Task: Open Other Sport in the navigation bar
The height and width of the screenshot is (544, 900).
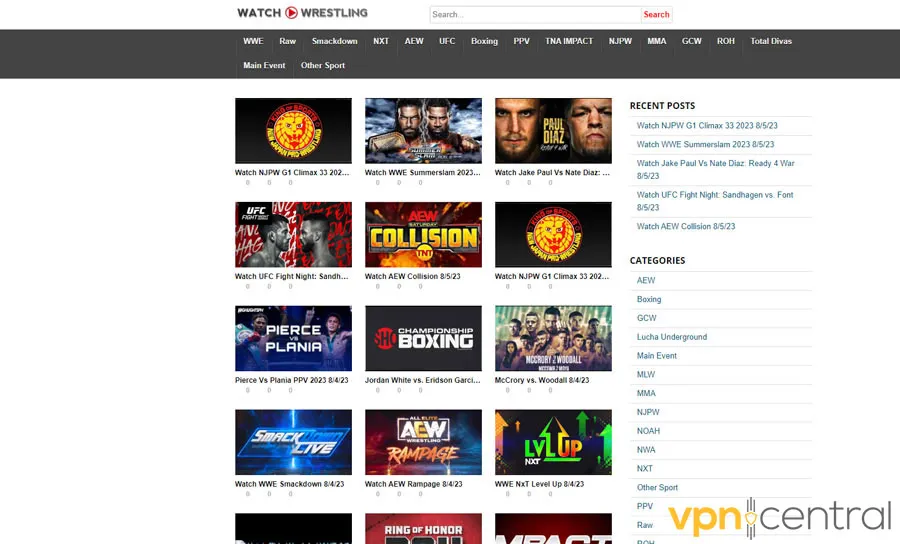Action: [323, 65]
